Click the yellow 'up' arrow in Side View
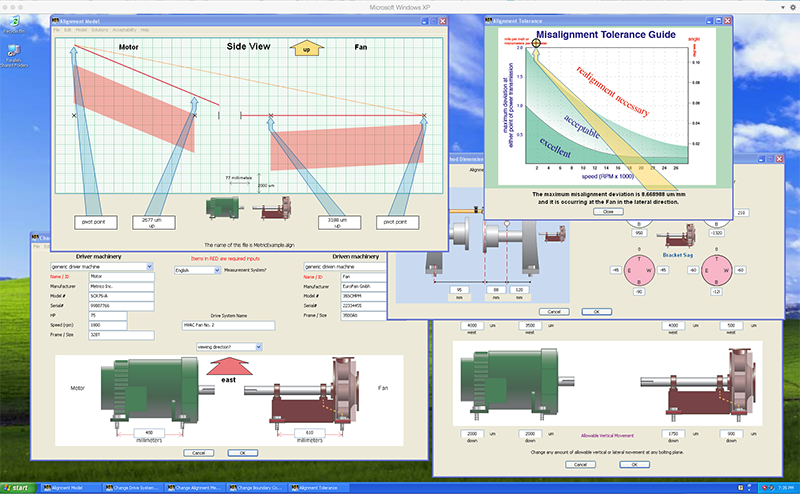Screen dimensions: 800x494 coord(302,46)
